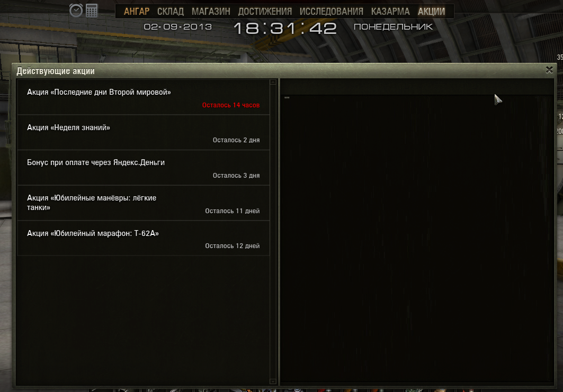Click the 02-09-2013 date display

pyautogui.click(x=178, y=27)
